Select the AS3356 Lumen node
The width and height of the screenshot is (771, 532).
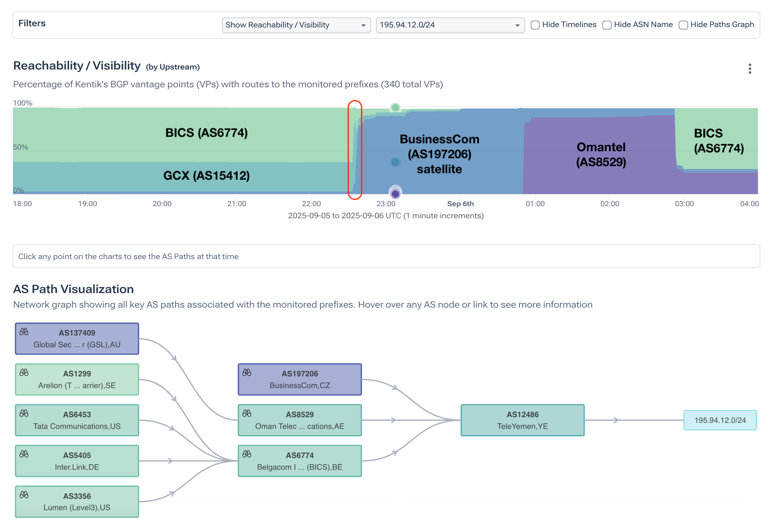pos(77,502)
